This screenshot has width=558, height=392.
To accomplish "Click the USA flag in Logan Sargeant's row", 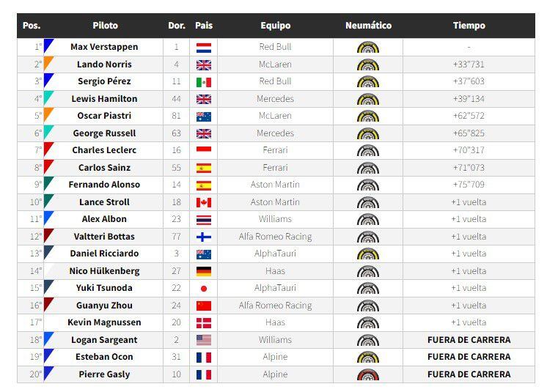I will coord(203,340).
